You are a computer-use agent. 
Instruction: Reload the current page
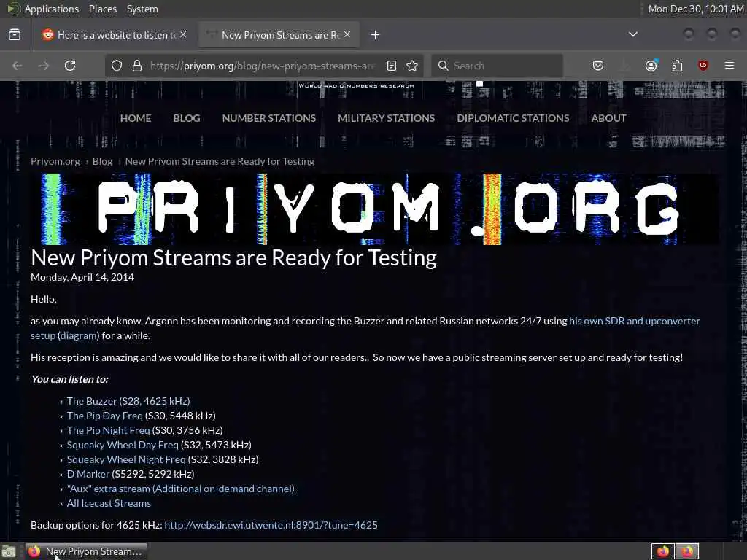point(70,66)
